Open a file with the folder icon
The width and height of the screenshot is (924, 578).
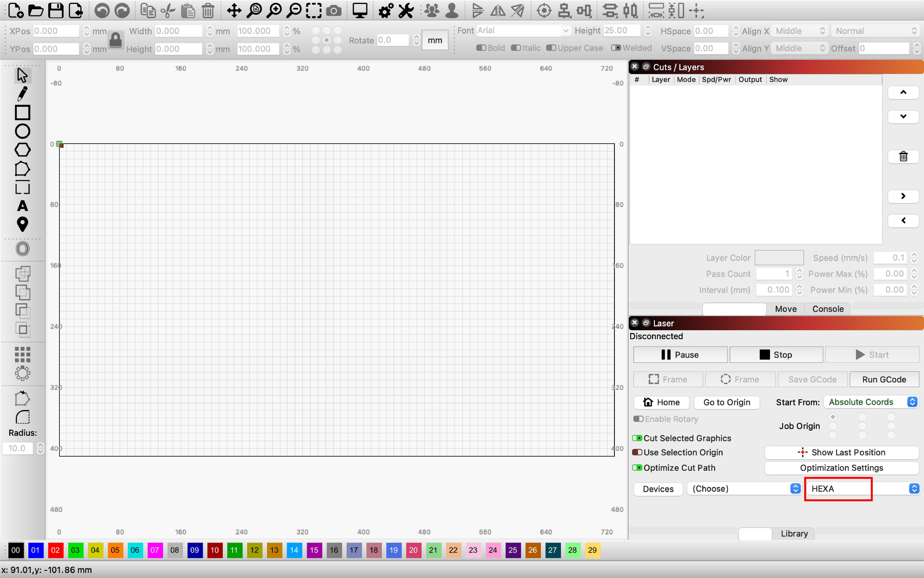[x=36, y=11]
